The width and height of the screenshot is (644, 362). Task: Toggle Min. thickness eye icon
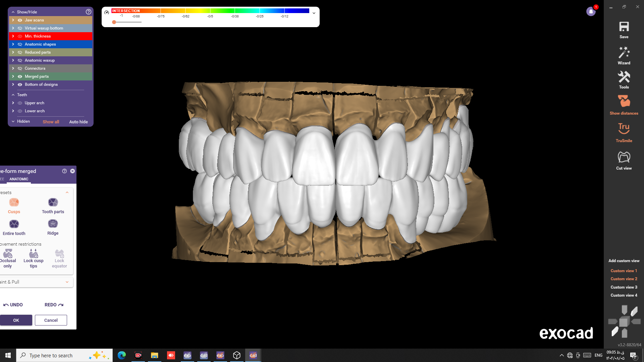point(20,36)
